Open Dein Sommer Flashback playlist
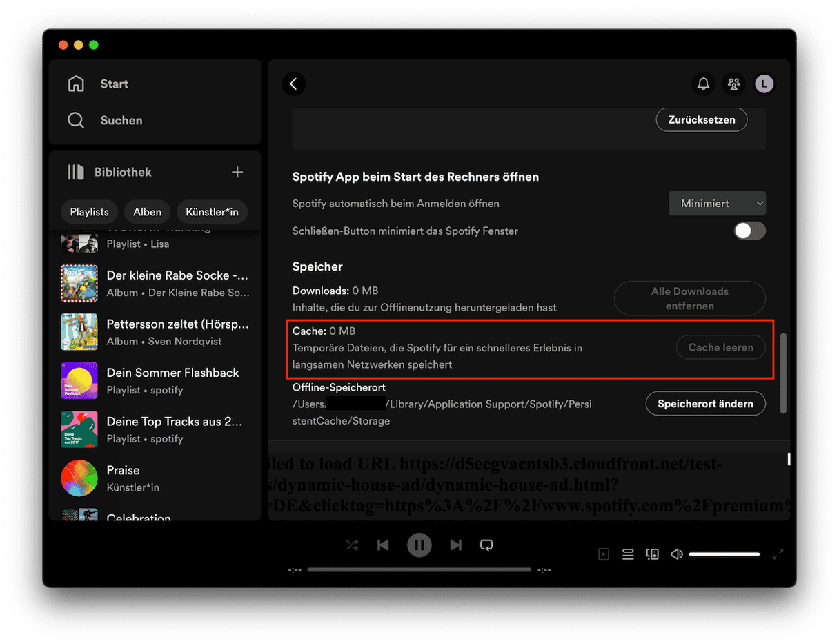Viewport: 839px width, 644px height. click(156, 380)
